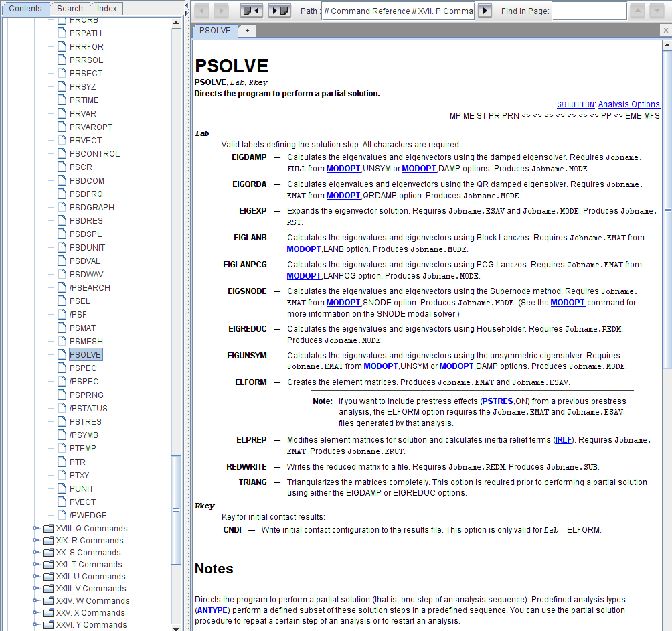Expand the XX. S Commands tree node
The height and width of the screenshot is (631, 672).
pos(35,553)
